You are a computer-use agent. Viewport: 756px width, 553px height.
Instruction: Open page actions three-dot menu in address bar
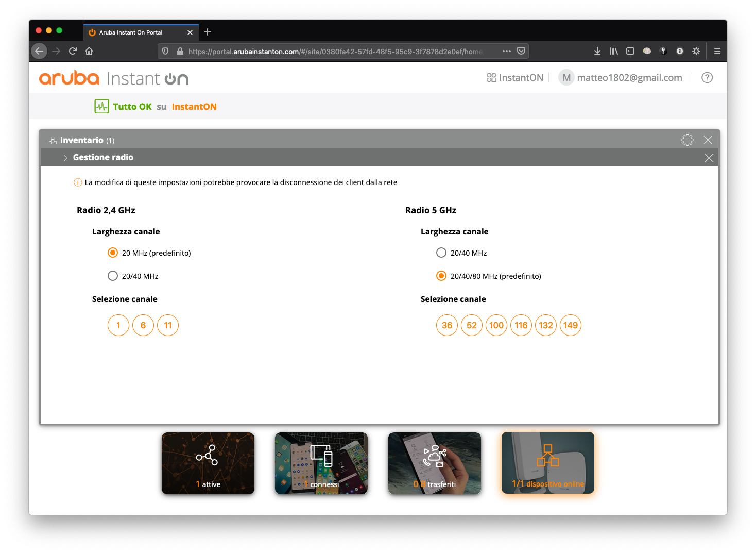point(507,51)
